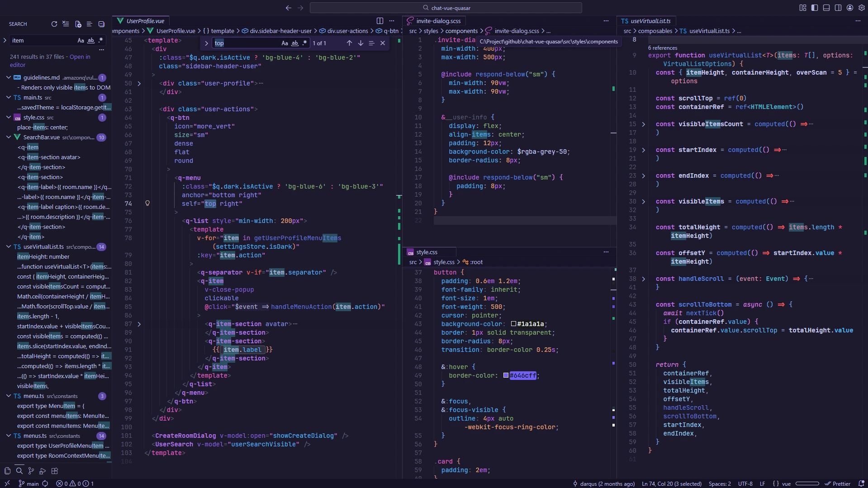Open more actions for useVirtualList.ts group
Viewport: 868px width, 488px height.
click(858, 21)
